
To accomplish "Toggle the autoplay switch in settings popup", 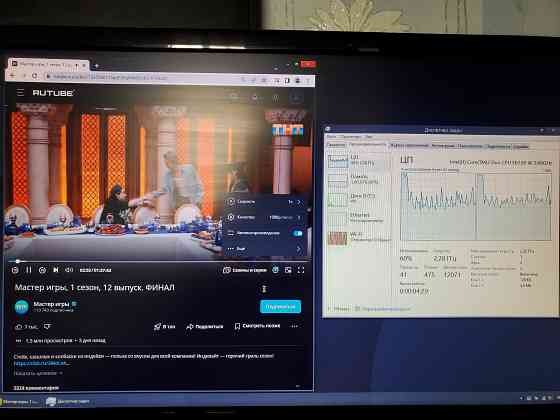I will [x=298, y=233].
